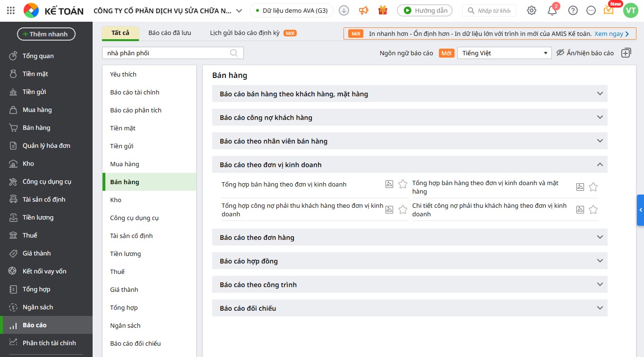Screen dimensions: 644x357
Task: Collapse Báo cáo theo đơn vị kinh doanh
Action: click(x=410, y=164)
